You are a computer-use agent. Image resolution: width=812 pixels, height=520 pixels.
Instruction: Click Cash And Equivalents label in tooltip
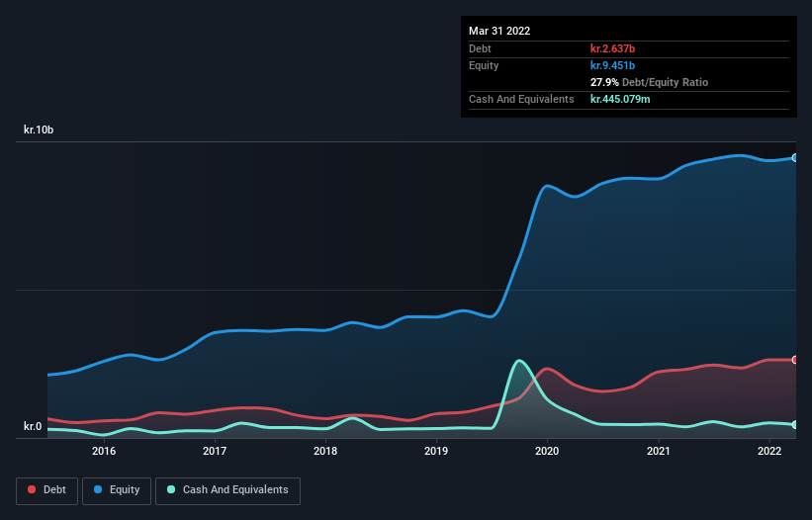coord(521,99)
